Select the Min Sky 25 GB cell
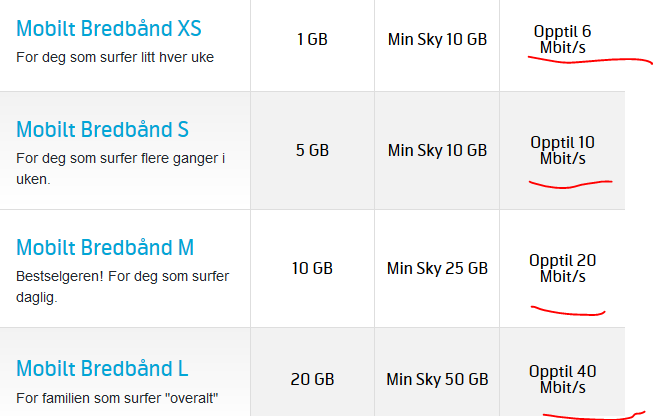 437,268
